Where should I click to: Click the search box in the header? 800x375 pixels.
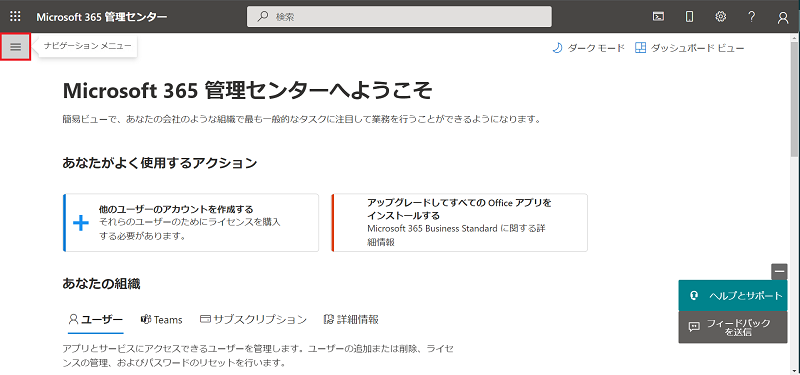coord(399,16)
